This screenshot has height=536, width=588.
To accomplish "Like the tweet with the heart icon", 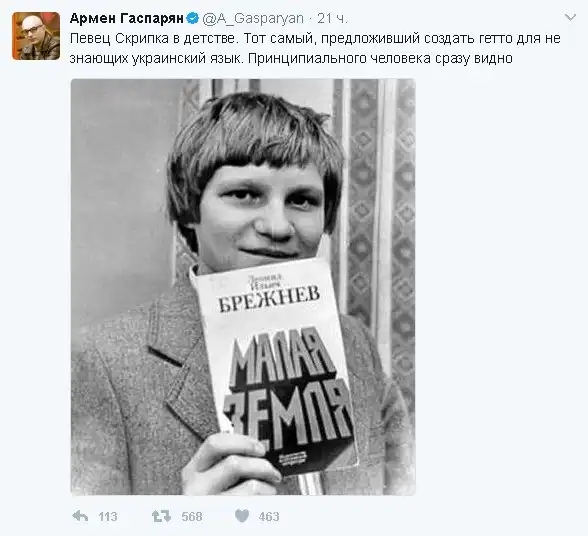I will point(242,516).
